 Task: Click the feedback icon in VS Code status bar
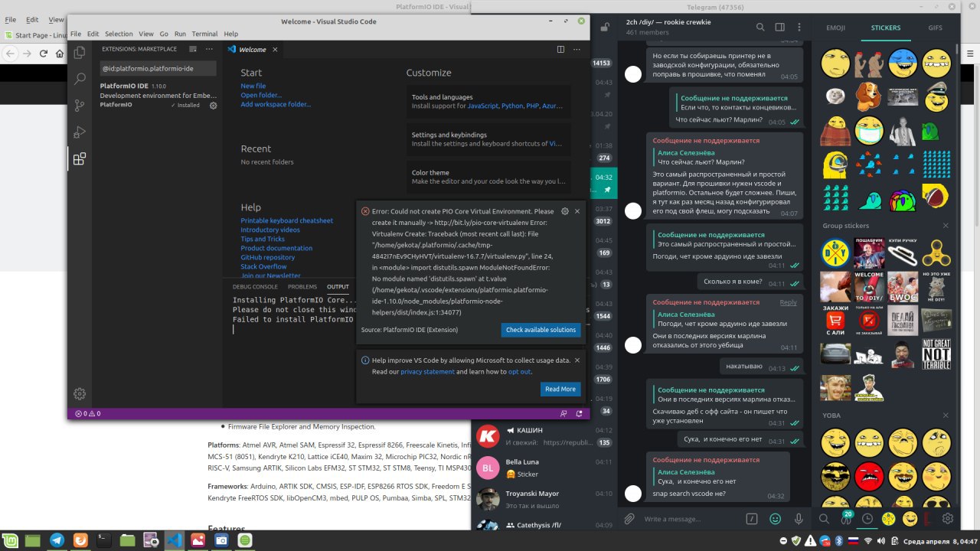pyautogui.click(x=563, y=413)
